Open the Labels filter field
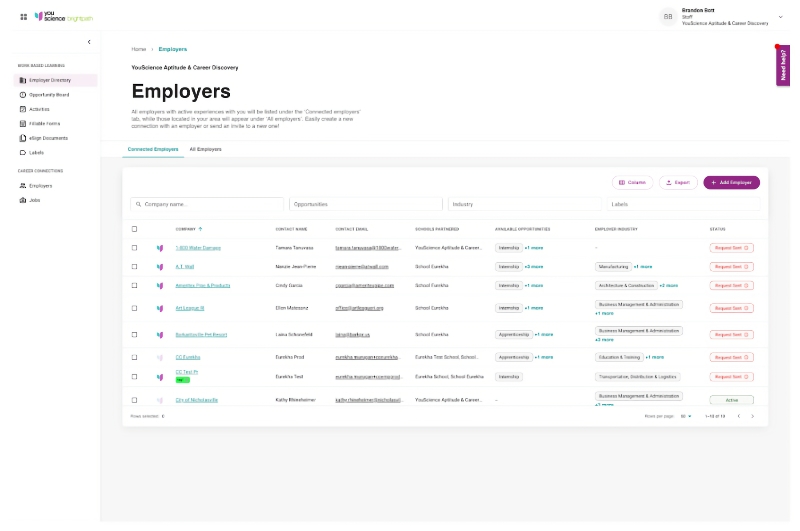Viewport: 800px width, 531px height. [x=683, y=204]
